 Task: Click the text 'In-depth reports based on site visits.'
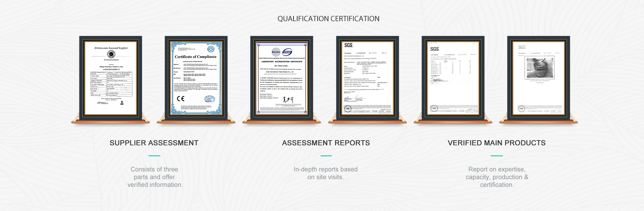point(326,173)
